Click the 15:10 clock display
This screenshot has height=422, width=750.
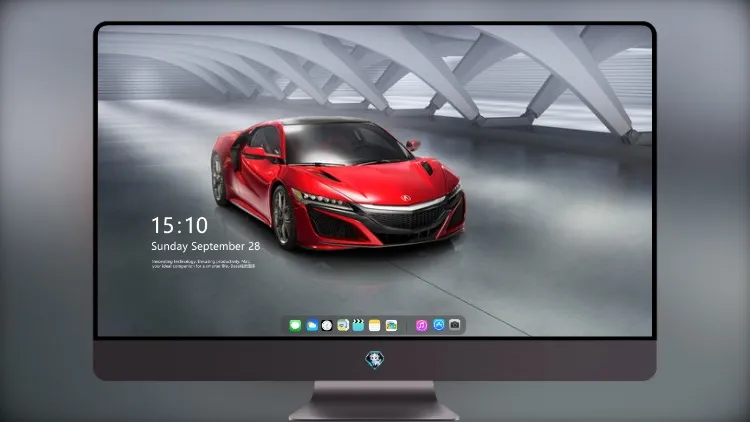(x=179, y=225)
